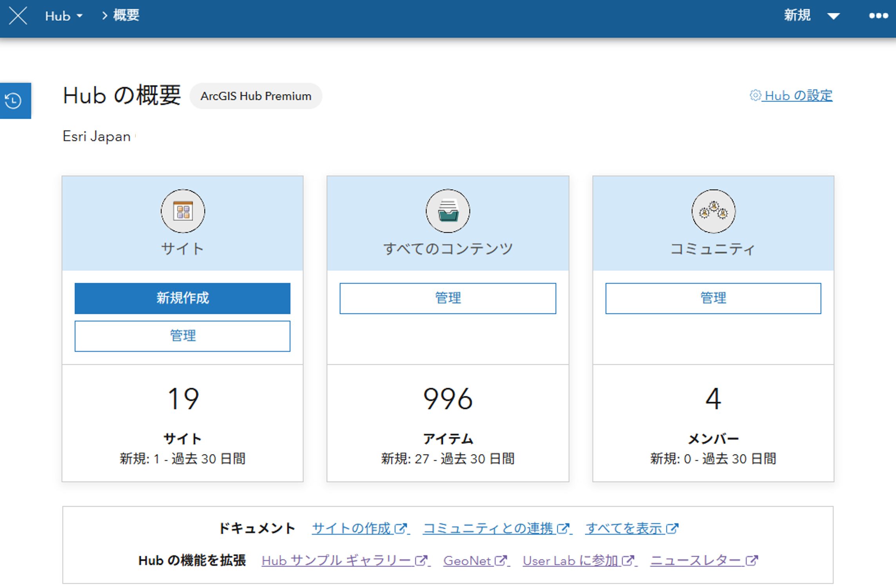
Task: Click the Sites (サイト) card icon
Action: click(183, 212)
